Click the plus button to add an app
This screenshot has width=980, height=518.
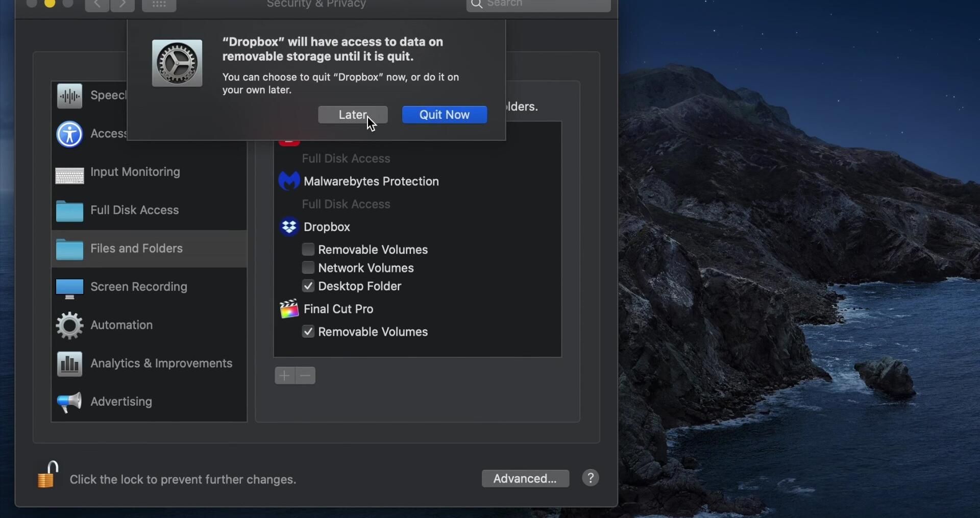[x=284, y=376]
